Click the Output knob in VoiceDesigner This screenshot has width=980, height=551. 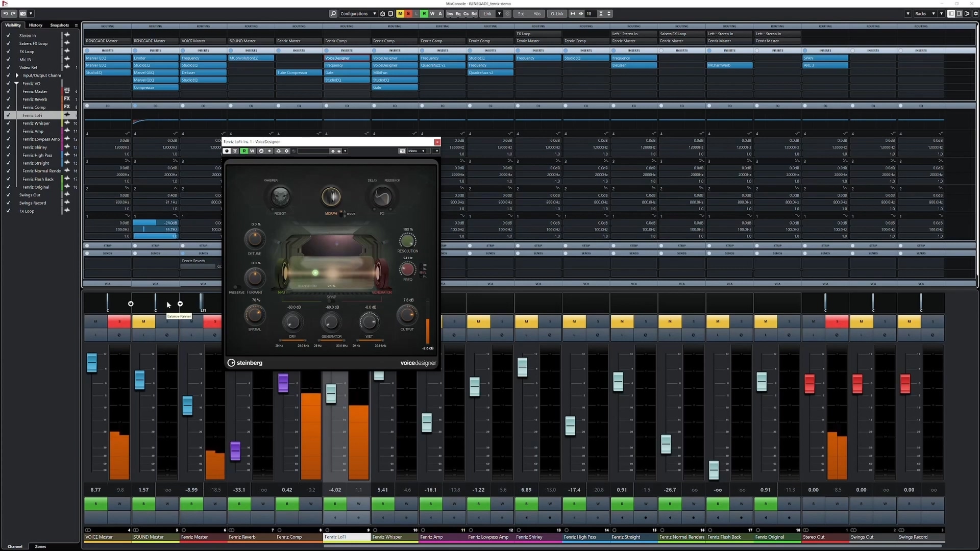click(x=407, y=315)
